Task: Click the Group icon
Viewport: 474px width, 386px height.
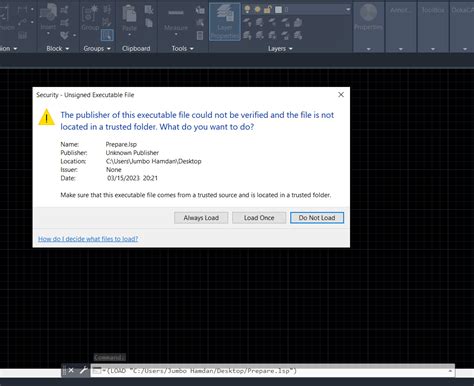Action: point(90,13)
